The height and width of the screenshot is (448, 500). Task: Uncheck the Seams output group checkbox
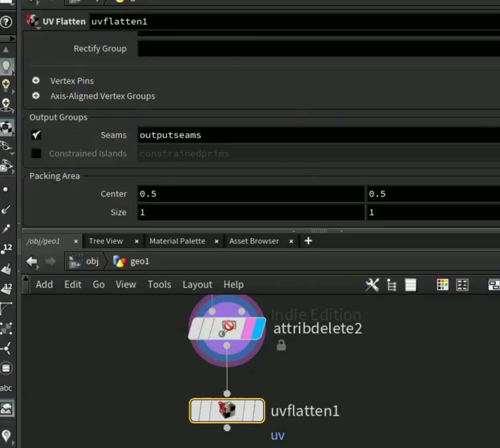36,135
